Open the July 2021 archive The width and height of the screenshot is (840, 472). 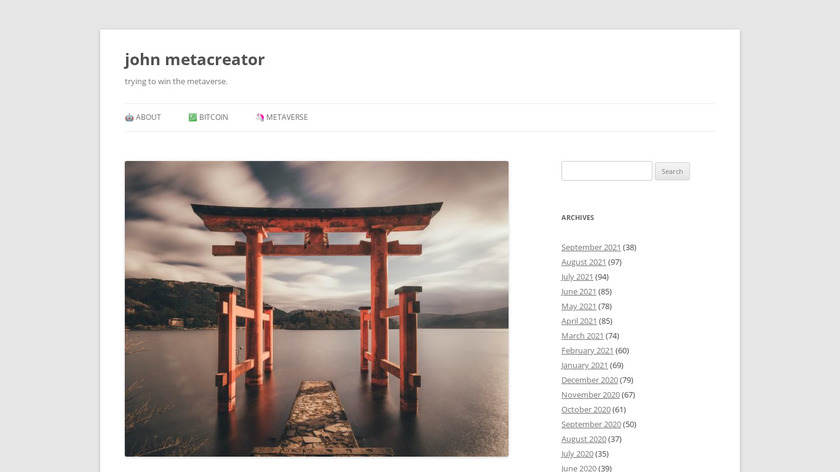pyautogui.click(x=577, y=277)
